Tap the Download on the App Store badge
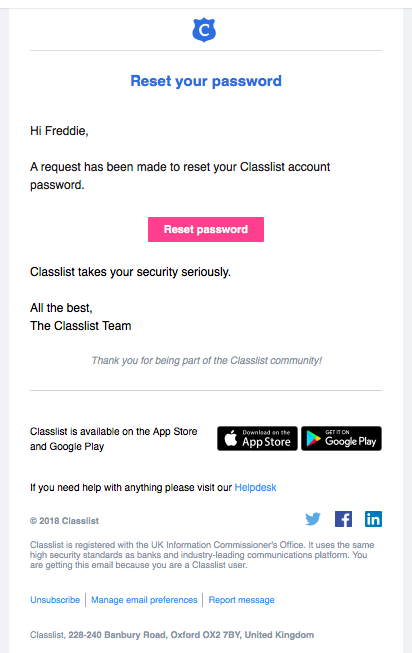 tap(257, 439)
